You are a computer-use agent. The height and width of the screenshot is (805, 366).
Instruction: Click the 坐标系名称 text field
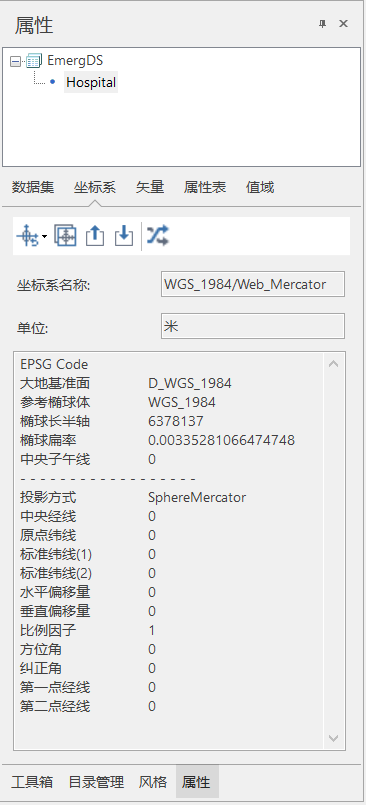[x=253, y=284]
